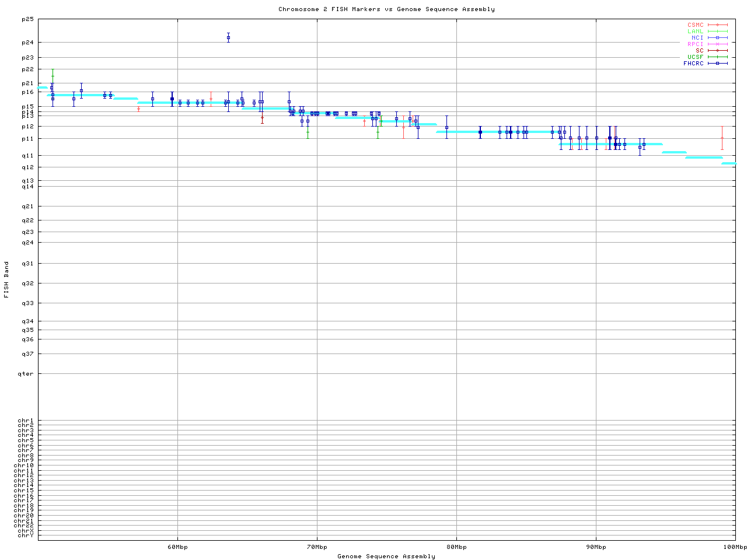Click the chrY y-axis label
This screenshot has height=560, width=747.
point(26,535)
